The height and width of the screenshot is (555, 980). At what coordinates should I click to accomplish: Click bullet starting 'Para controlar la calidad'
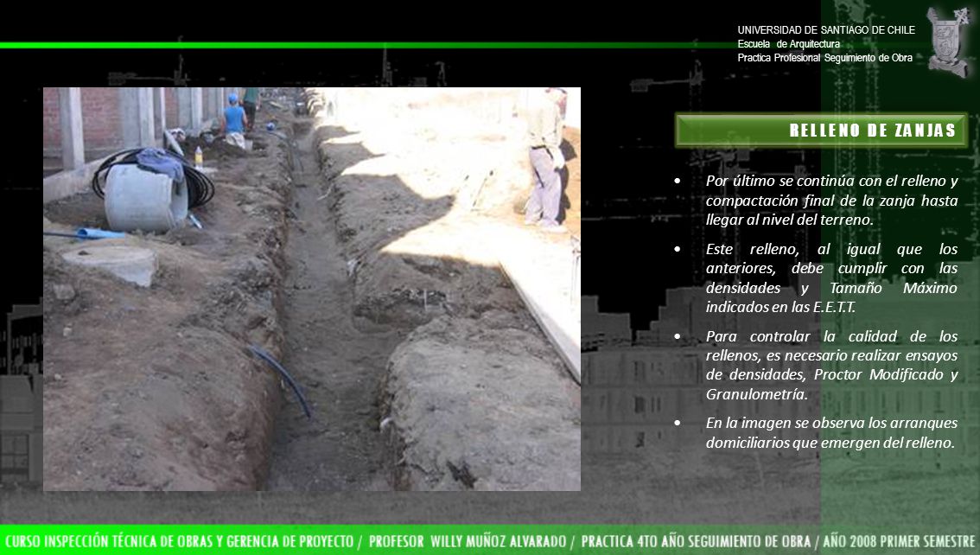point(831,365)
